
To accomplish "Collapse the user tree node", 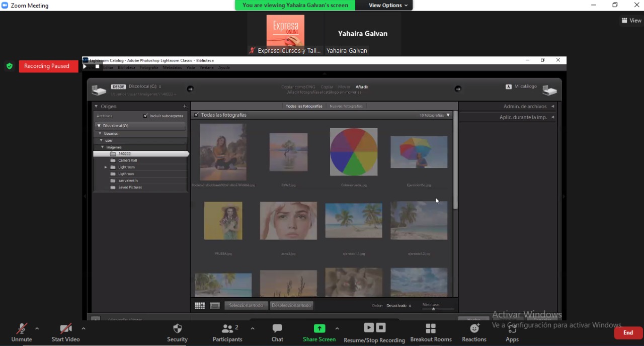I will coord(101,140).
